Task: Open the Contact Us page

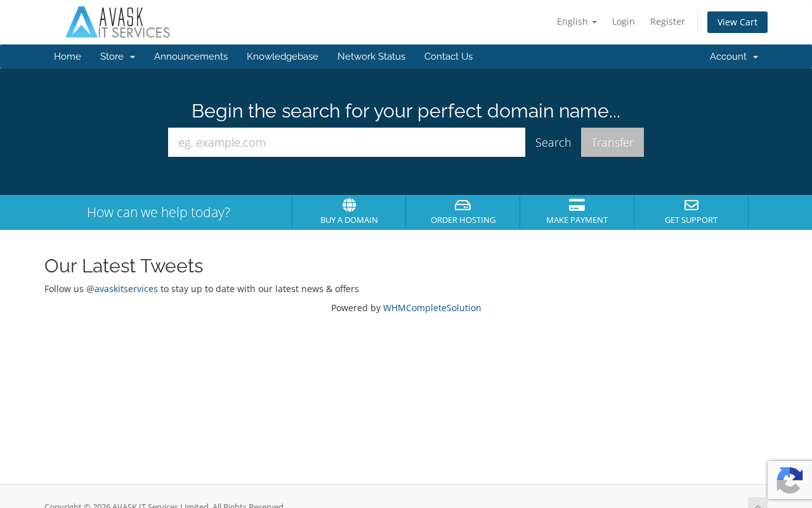Action: coord(449,57)
